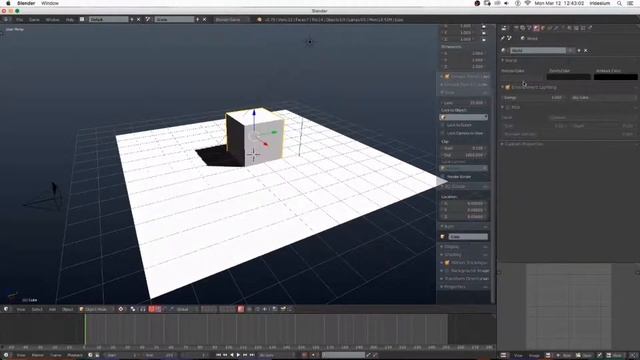Screen dimensions: 640x360
Task: Add new world with plus button
Action: (x=579, y=50)
